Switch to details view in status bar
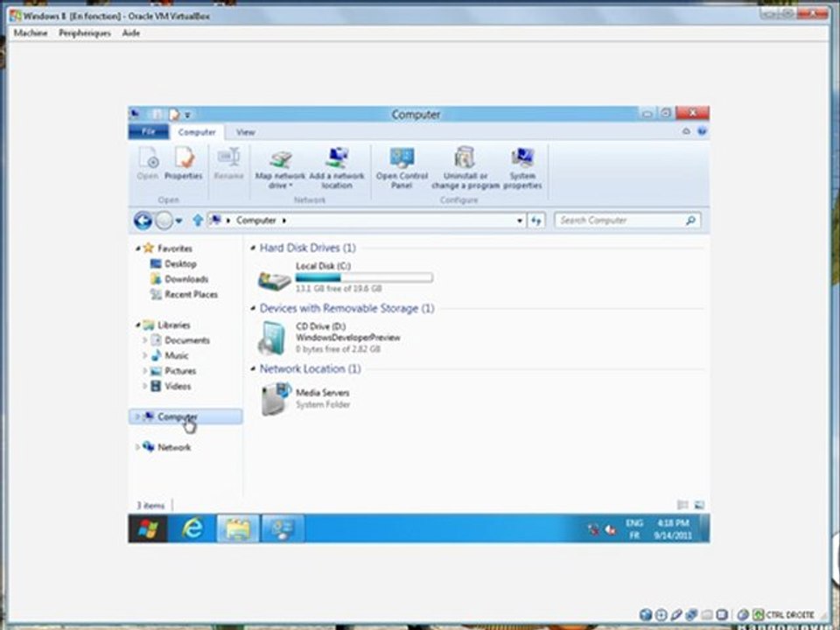 click(682, 505)
